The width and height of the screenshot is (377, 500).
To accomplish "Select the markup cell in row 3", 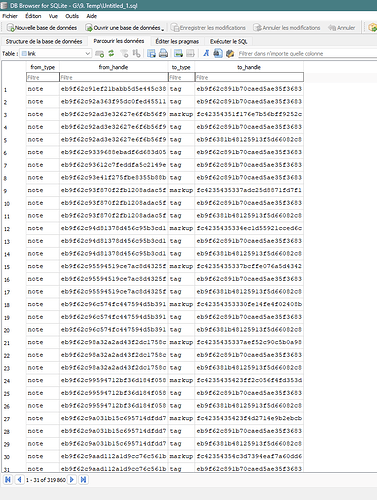I will click(181, 114).
